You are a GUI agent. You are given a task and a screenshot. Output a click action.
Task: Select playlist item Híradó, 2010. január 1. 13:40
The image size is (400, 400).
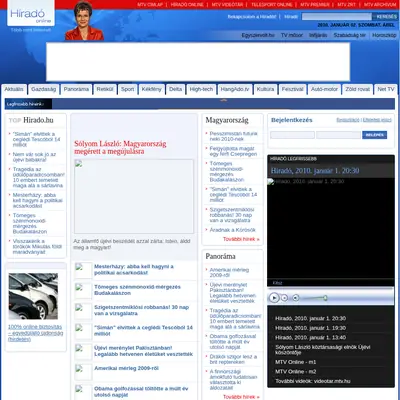pos(310,338)
